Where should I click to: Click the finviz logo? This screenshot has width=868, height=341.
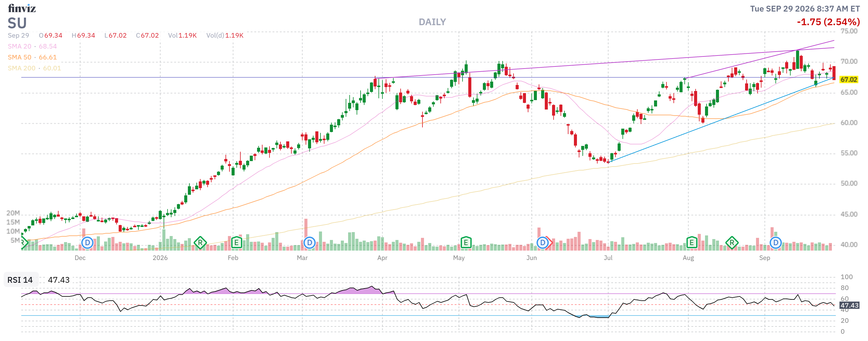22,8
